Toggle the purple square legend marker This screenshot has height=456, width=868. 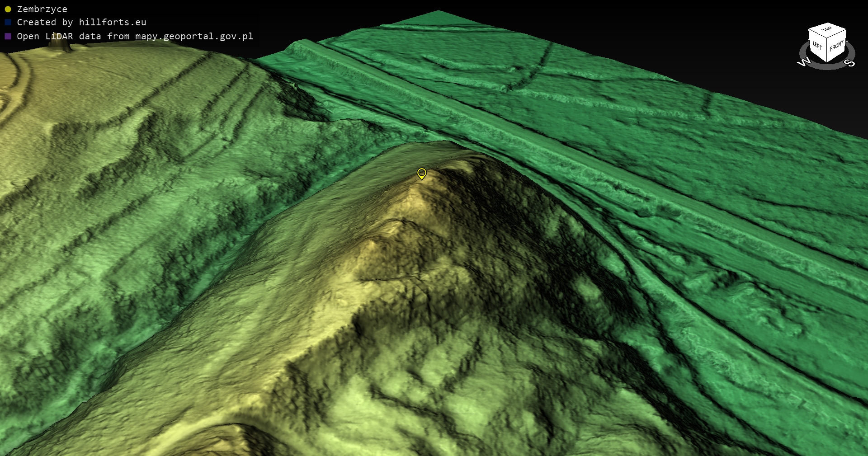8,36
